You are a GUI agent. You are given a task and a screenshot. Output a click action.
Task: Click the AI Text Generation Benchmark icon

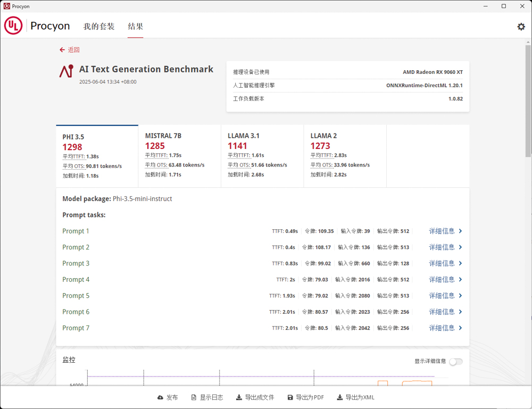[x=66, y=71]
